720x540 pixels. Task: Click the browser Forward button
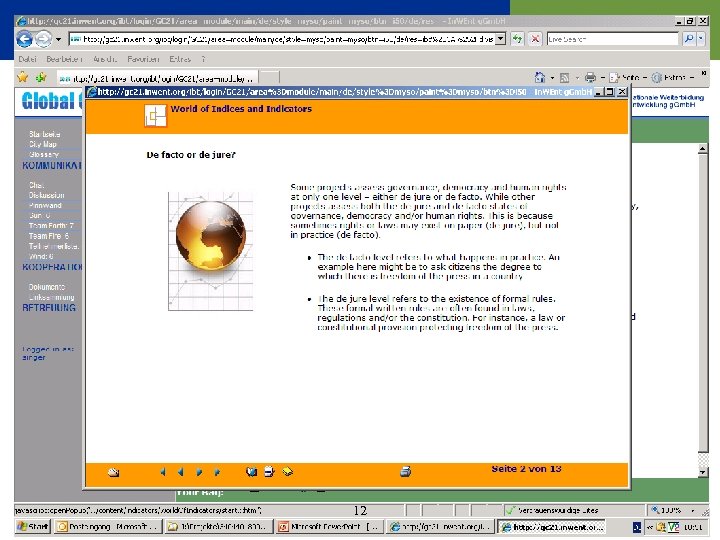pos(44,39)
